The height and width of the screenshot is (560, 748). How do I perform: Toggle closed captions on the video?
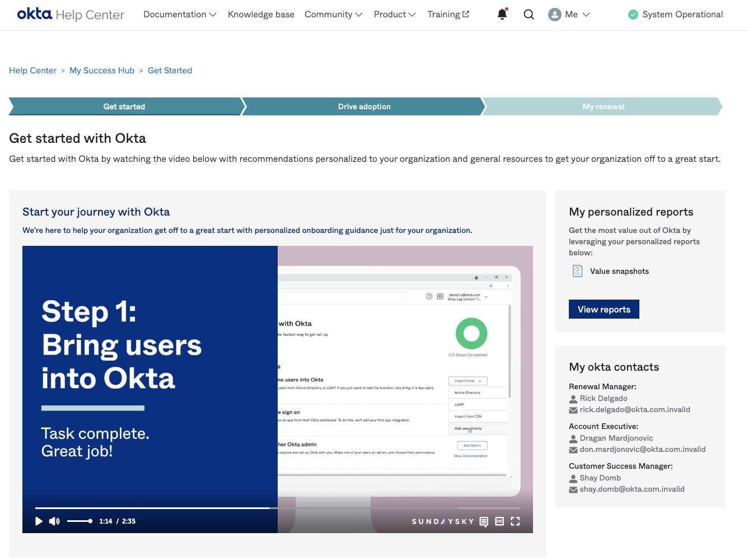[x=499, y=521]
